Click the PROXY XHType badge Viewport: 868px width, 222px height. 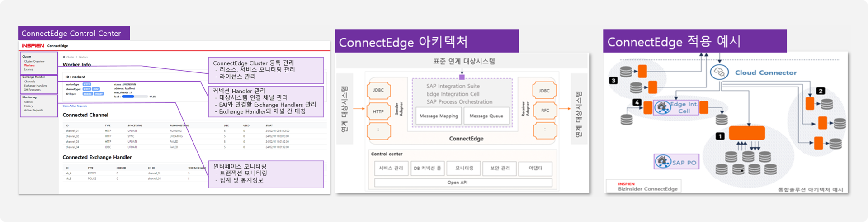99,94
